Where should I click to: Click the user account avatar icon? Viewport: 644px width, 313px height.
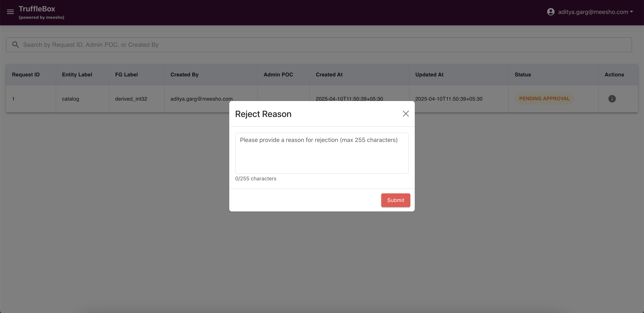click(x=550, y=12)
